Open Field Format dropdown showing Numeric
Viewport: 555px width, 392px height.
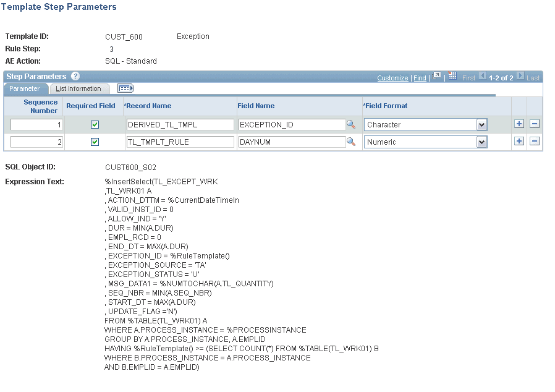coord(425,142)
